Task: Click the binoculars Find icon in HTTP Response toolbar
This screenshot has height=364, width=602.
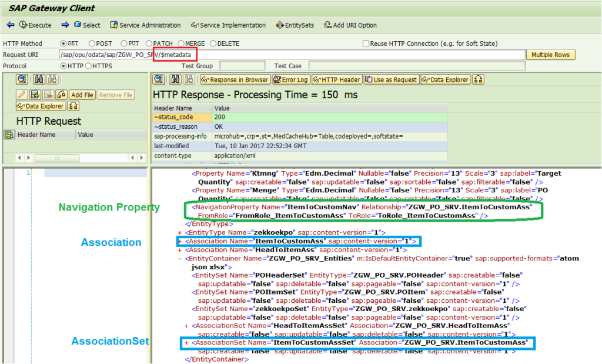Action: [176, 79]
